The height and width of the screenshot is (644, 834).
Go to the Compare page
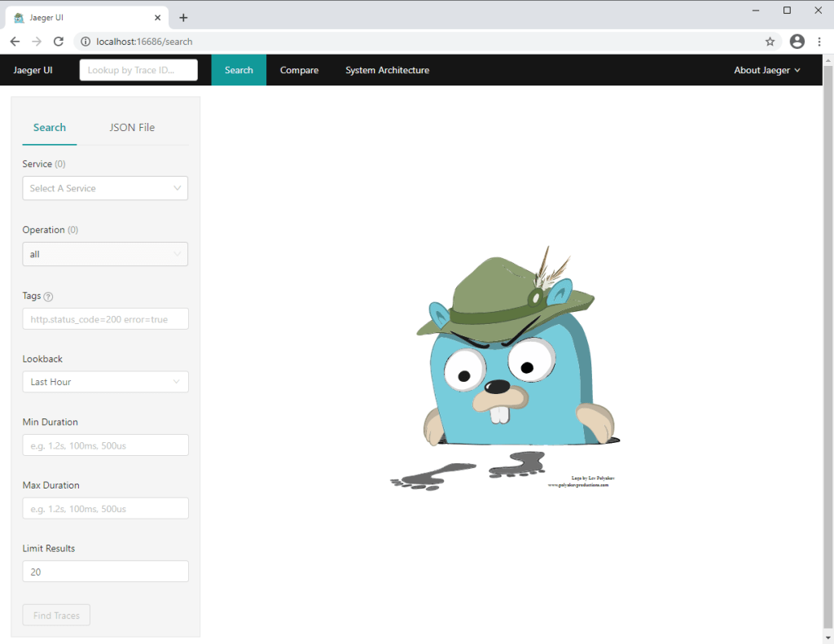pyautogui.click(x=299, y=70)
